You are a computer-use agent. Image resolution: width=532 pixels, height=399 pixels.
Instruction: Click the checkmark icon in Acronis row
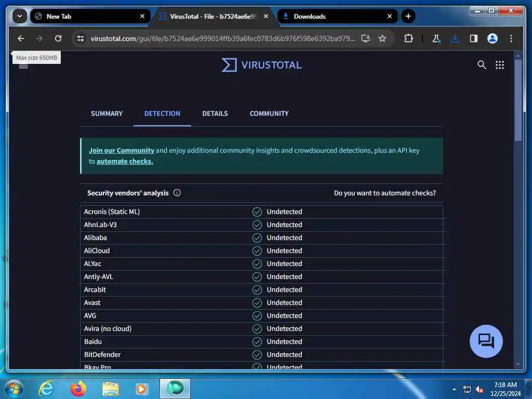tap(257, 212)
